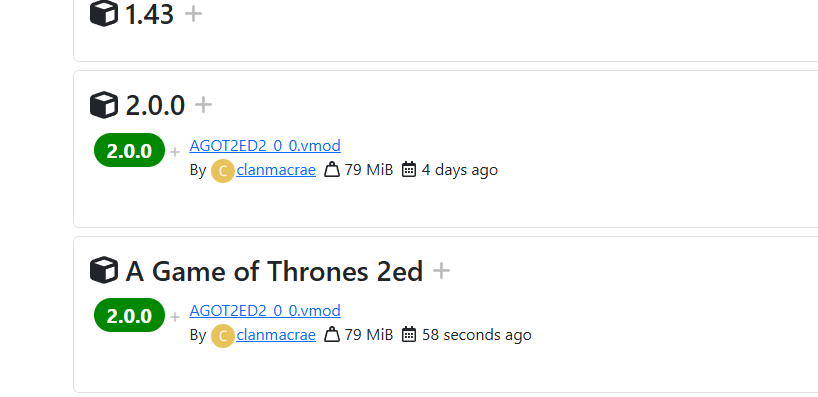Select the green 2.0.0 badge under 2.0.0 package
The image size is (818, 397).
(x=129, y=150)
